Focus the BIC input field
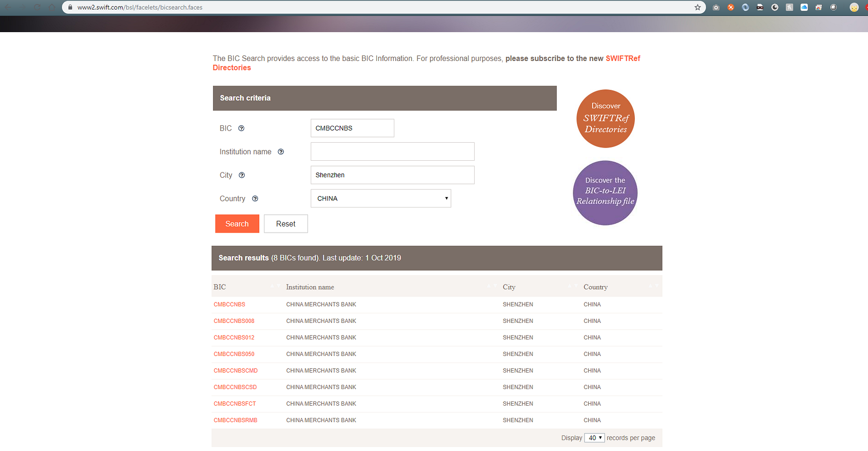The width and height of the screenshot is (868, 451). (352, 128)
